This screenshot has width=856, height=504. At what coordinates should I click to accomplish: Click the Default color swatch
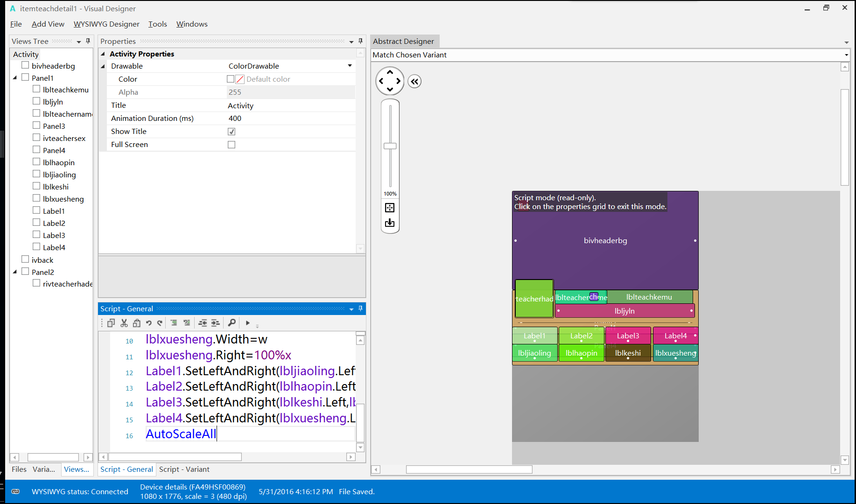pos(240,79)
